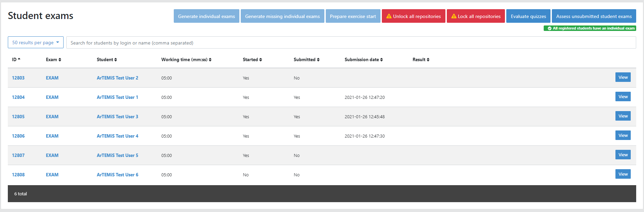This screenshot has width=644, height=212.
Task: Open student exam ID 12804 link
Action: pyautogui.click(x=18, y=97)
